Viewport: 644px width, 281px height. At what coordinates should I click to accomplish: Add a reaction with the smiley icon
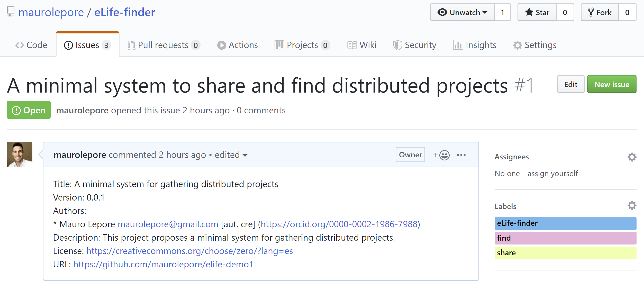tap(441, 155)
